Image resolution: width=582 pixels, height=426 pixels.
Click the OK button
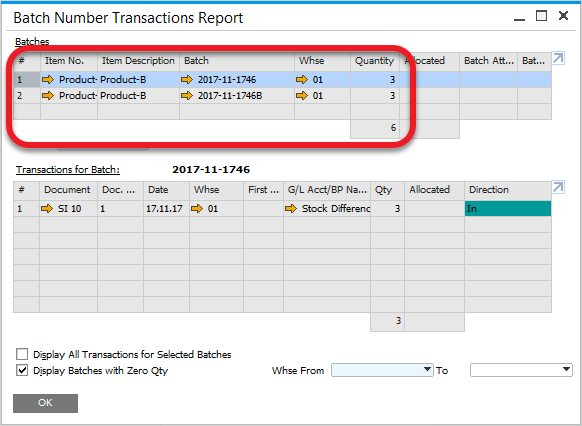click(45, 403)
